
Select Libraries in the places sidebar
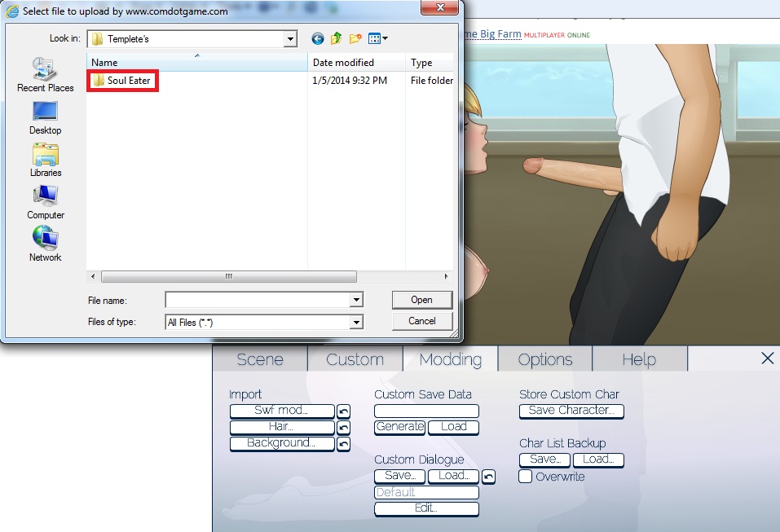click(x=45, y=160)
